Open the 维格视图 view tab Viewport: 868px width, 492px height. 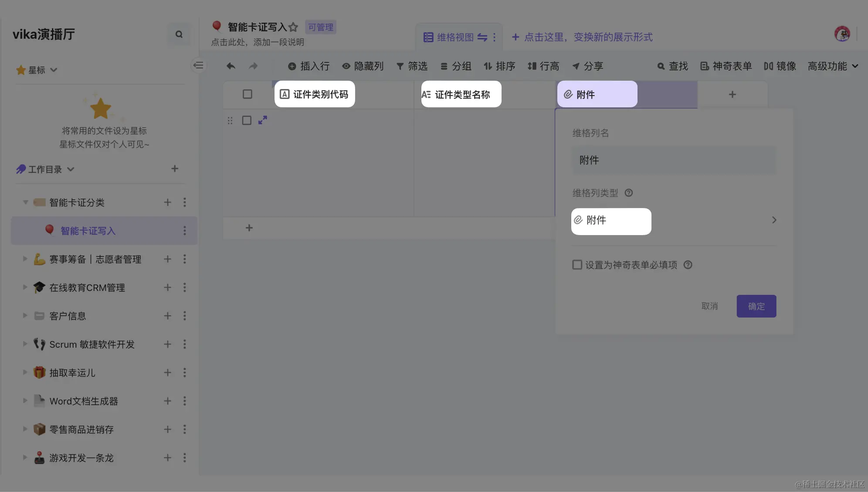455,38
